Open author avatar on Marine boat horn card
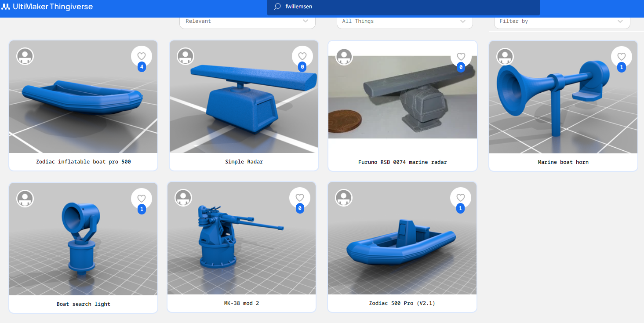 click(x=505, y=57)
